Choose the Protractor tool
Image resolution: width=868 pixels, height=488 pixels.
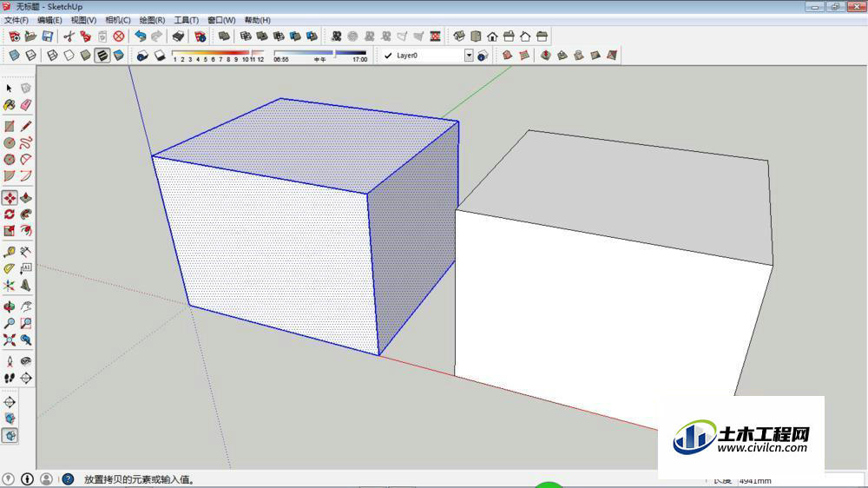pos(10,268)
